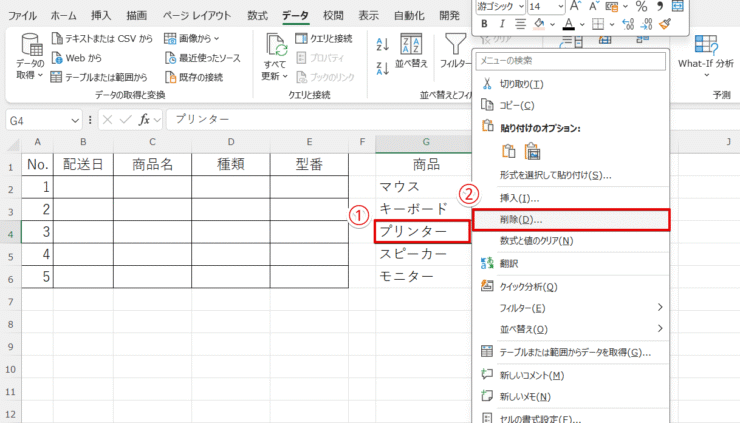This screenshot has width=740, height=423.
Task: Open the Name Box dropdown arrow
Action: pyautogui.click(x=75, y=121)
